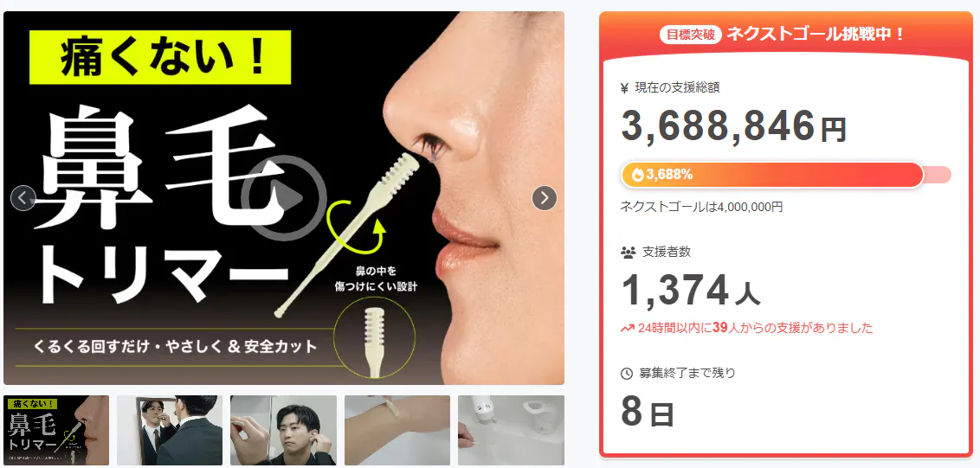Click the 24時間以内に39人 support notice
The height and width of the screenshot is (468, 980).
[746, 328]
